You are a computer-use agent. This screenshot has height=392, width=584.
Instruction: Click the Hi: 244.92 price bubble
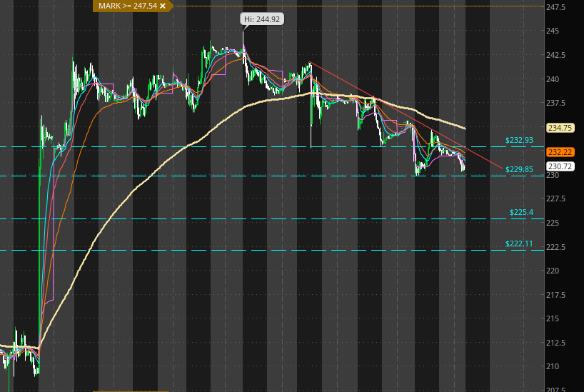262,19
